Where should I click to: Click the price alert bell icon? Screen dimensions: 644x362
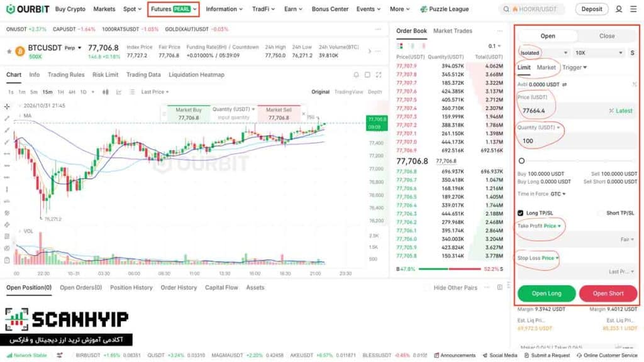pos(356,75)
